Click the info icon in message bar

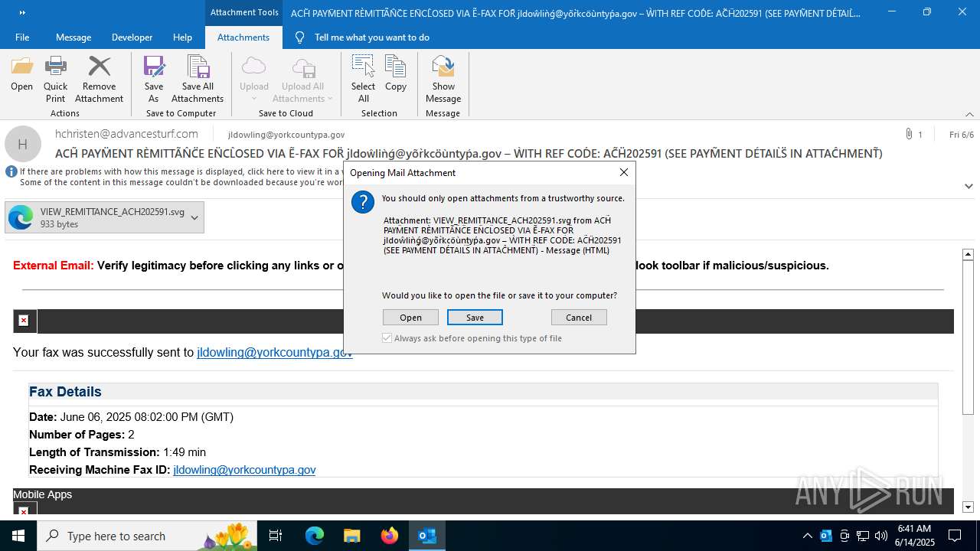point(11,172)
